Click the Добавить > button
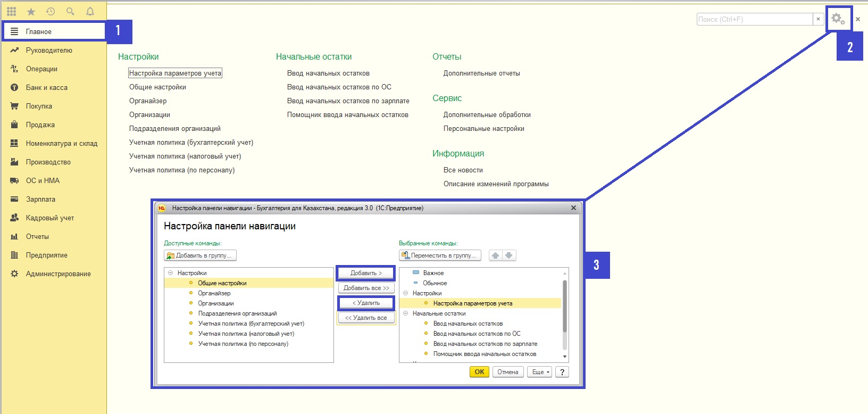 click(x=366, y=273)
